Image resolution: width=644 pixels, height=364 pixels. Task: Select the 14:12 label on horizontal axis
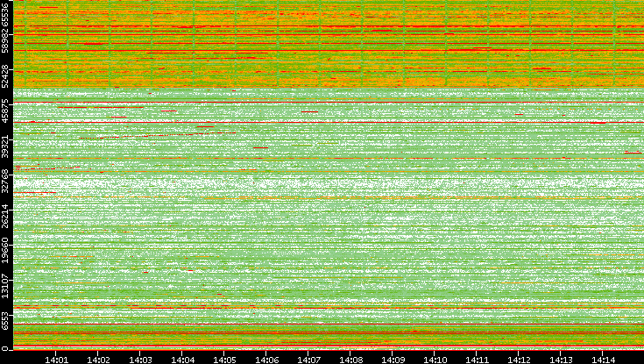coord(519,360)
